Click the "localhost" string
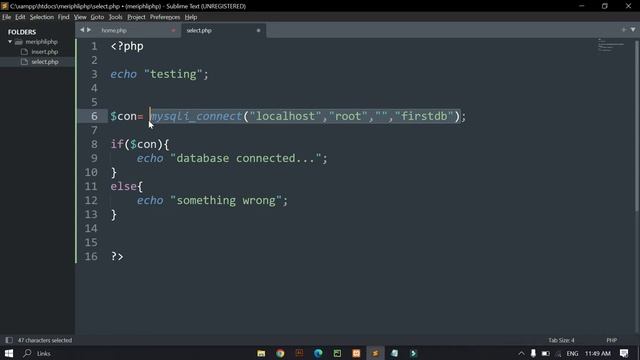Image resolution: width=640 pixels, height=360 pixels. click(285, 116)
